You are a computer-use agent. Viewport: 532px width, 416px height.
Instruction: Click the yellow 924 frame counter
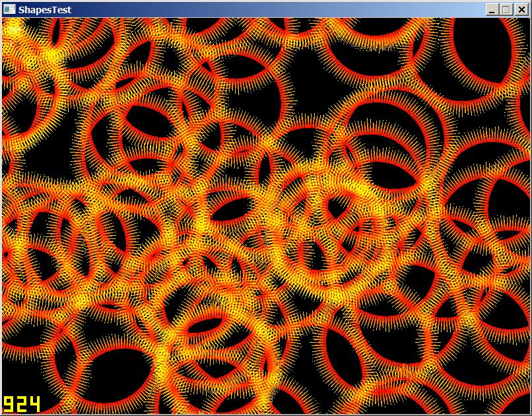(x=22, y=404)
